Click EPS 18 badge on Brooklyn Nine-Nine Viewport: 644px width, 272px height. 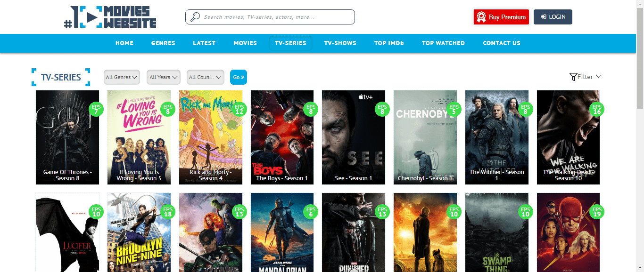click(x=168, y=212)
